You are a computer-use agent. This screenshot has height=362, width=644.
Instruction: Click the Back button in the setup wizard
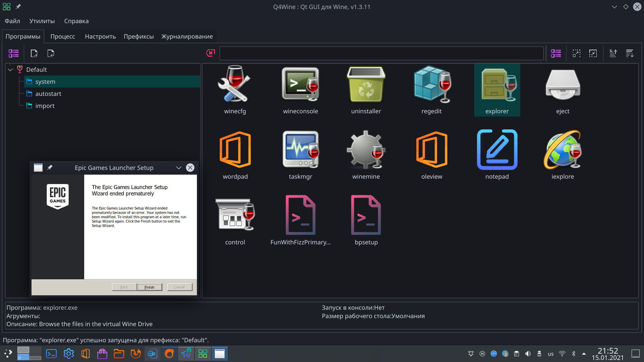(124, 287)
